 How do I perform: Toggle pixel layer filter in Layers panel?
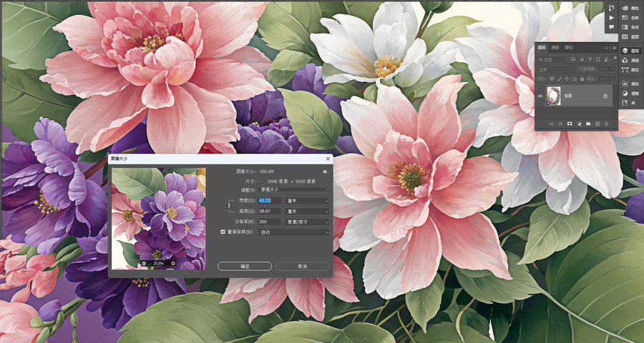(x=573, y=59)
